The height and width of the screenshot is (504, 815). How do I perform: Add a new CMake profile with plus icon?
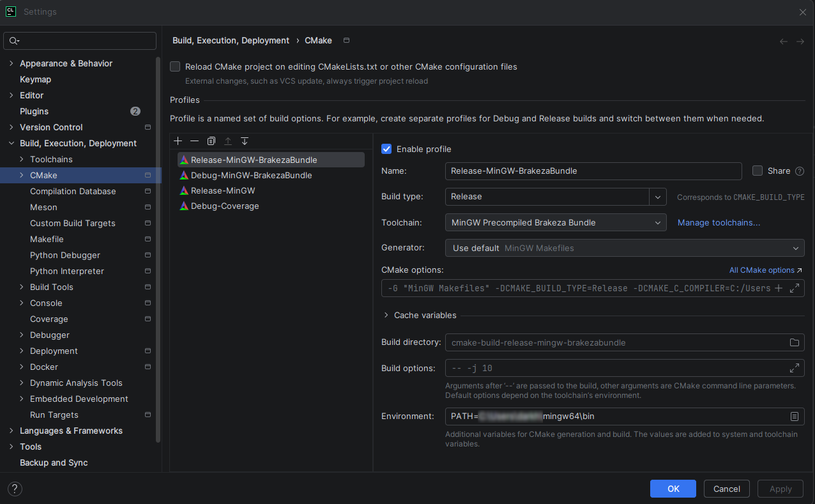[178, 141]
